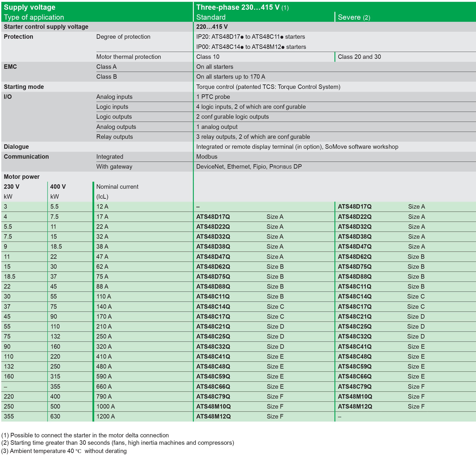Click 'Modbus' communication value

pos(207,157)
